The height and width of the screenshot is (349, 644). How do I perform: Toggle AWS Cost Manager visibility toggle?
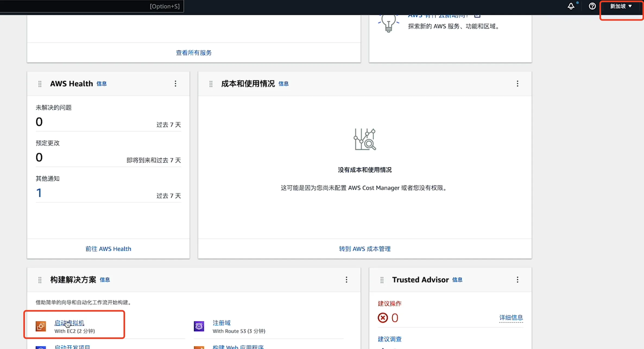518,83
